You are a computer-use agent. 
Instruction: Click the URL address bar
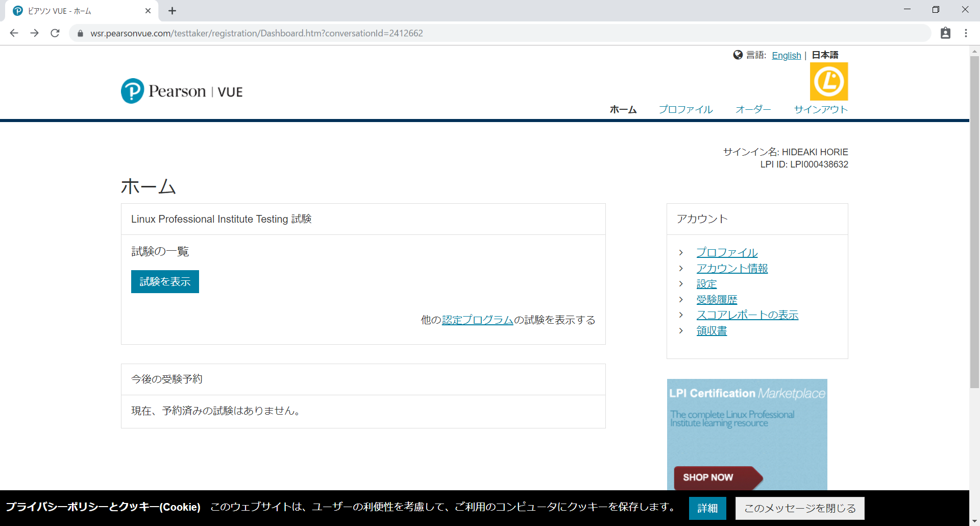point(500,33)
